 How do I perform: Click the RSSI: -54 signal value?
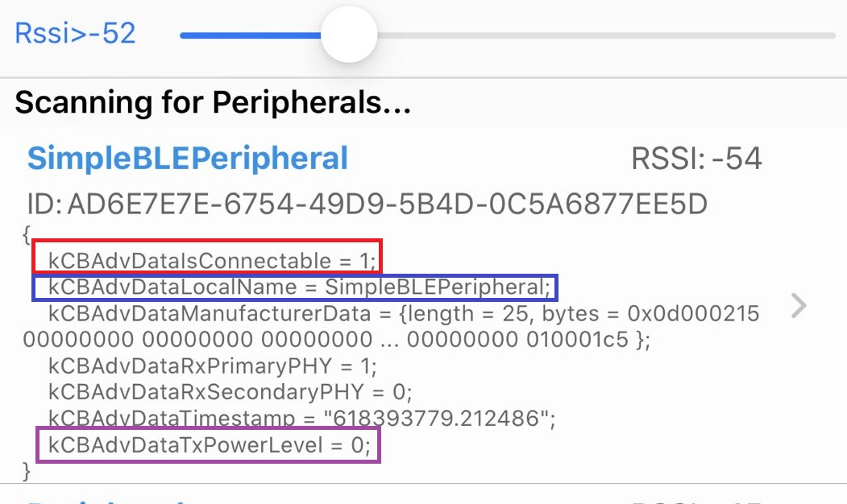[697, 159]
